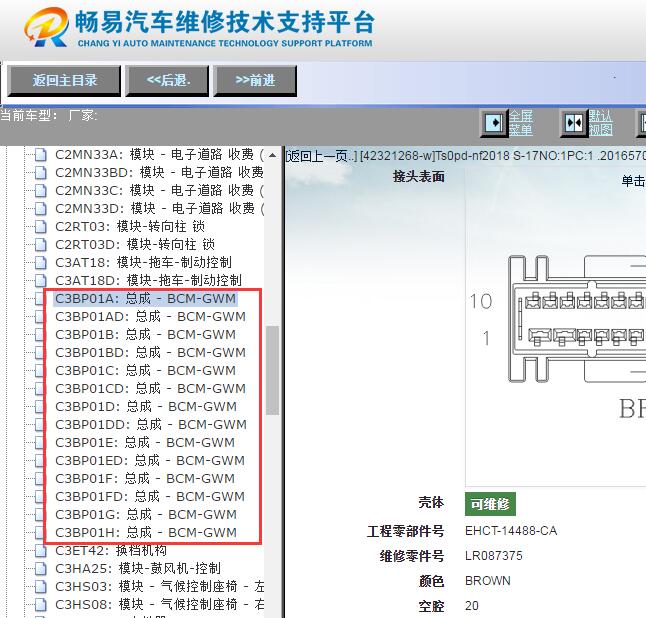Click document icon beside C2MN33BD
The height and width of the screenshot is (618, 646).
40,172
